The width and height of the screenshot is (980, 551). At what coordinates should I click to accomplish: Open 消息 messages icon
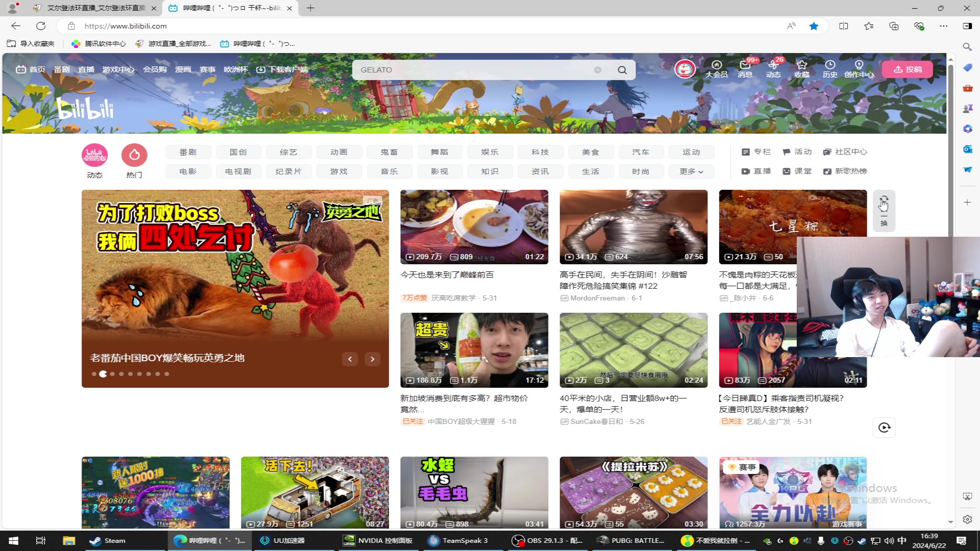(745, 69)
